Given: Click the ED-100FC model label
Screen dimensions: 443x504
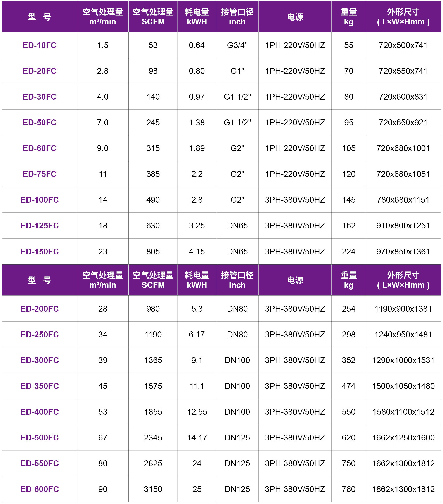Looking at the screenshot, I should tap(40, 200).
